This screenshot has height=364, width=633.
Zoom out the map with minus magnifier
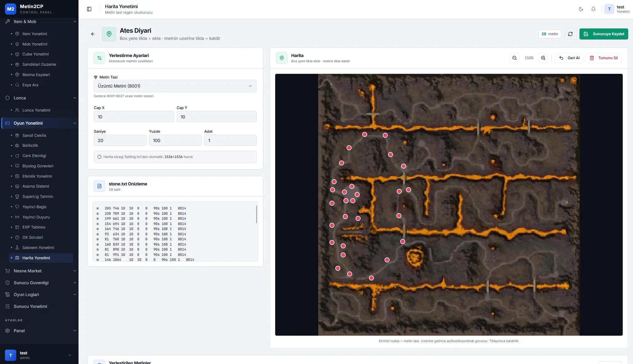pos(515,58)
